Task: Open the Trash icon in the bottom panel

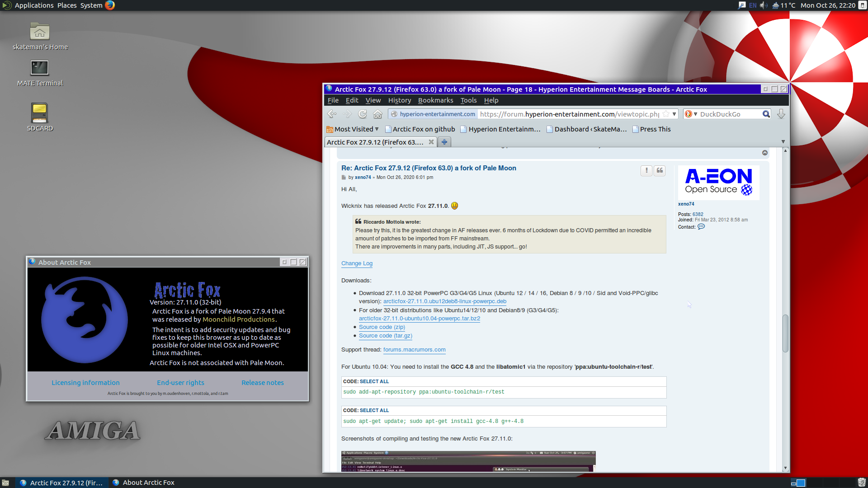Action: 862,483
